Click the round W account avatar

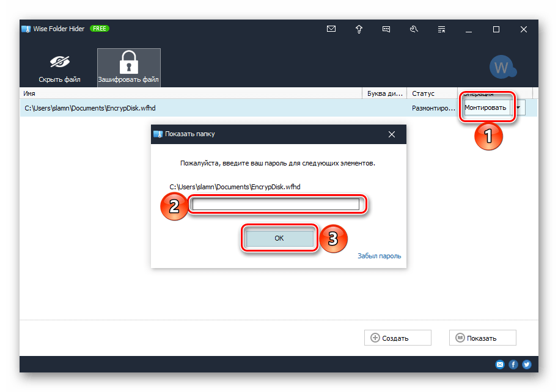[x=502, y=68]
